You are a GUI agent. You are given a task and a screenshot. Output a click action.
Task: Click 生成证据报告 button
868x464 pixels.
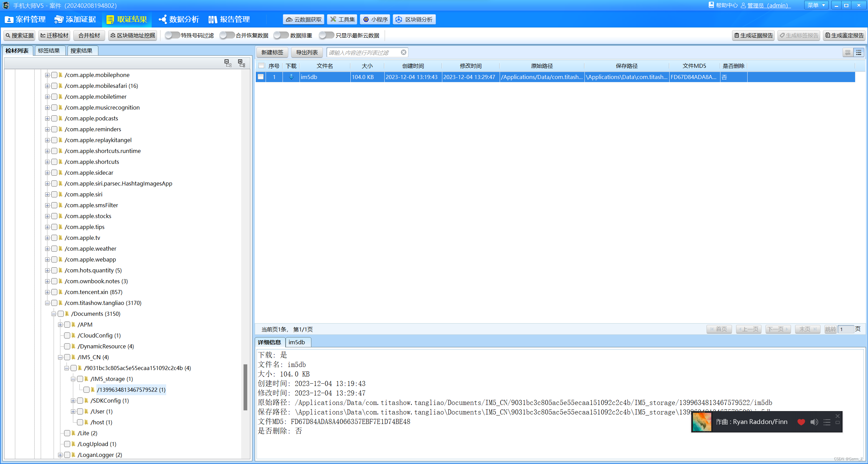[753, 35]
